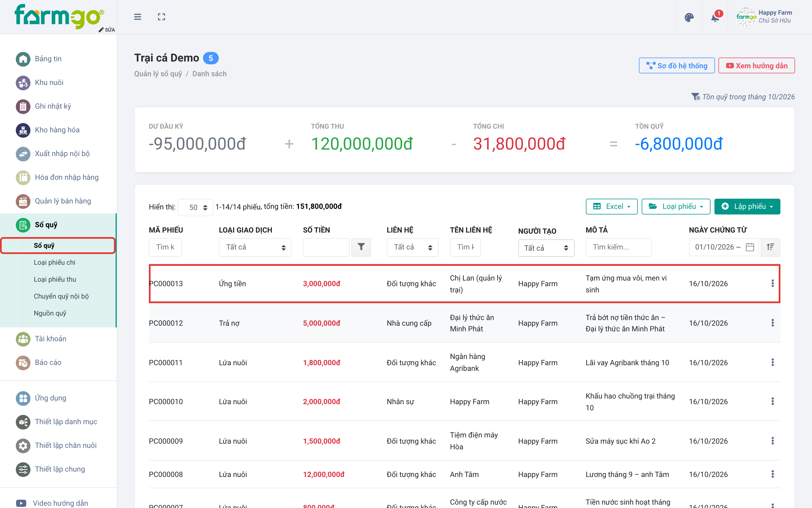
Task: Open the Người tạo Tất cả dropdown
Action: click(x=546, y=248)
